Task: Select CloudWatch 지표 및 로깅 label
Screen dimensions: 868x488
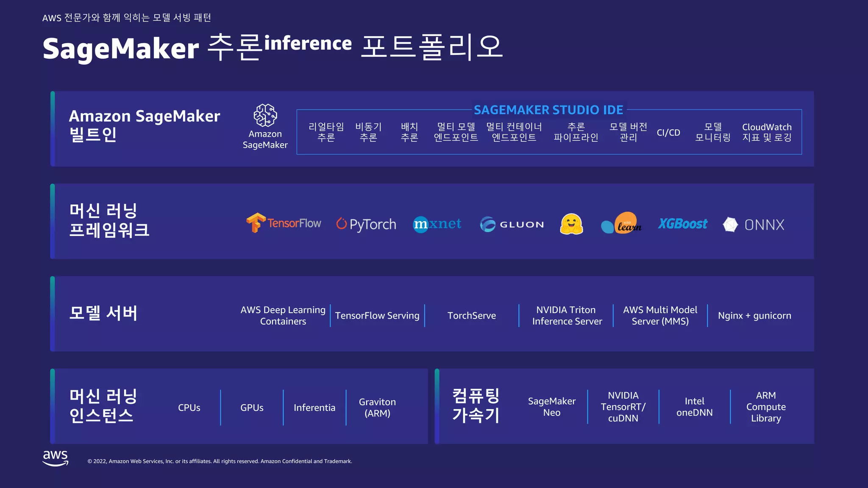Action: (x=767, y=132)
